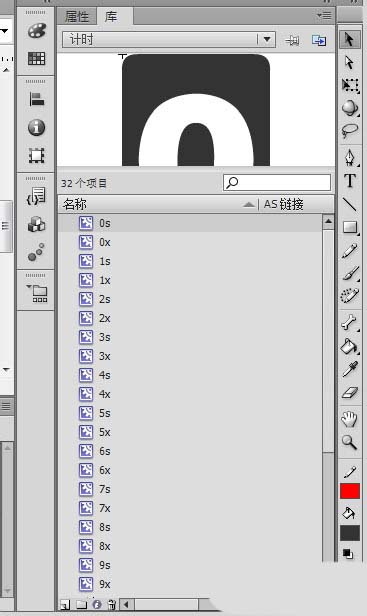This screenshot has width=367, height=616.
Task: Select the 3s library item
Action: 190,337
